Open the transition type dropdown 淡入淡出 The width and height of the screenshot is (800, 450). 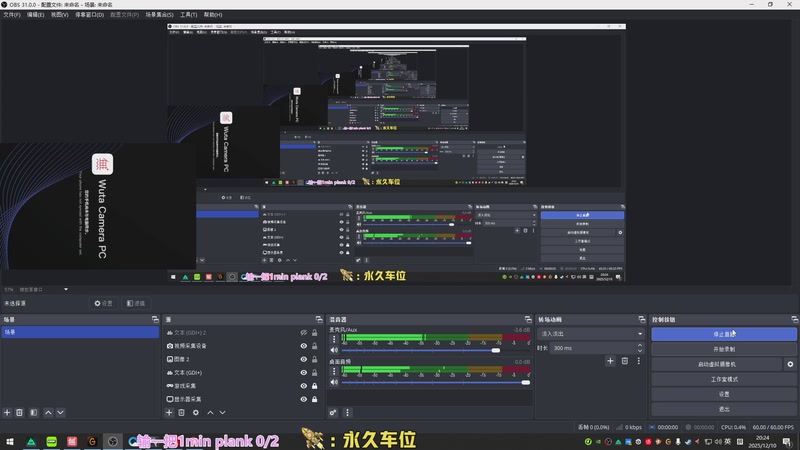click(591, 334)
